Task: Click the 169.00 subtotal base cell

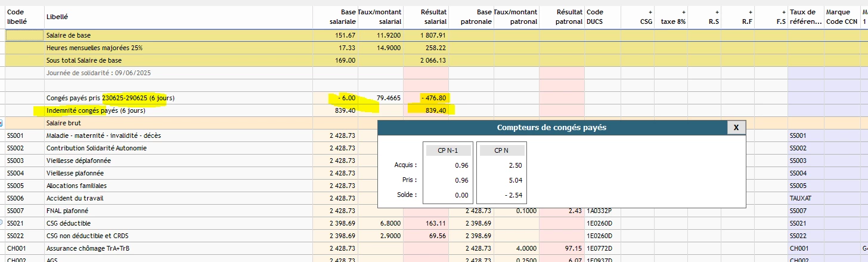Action: [x=335, y=60]
